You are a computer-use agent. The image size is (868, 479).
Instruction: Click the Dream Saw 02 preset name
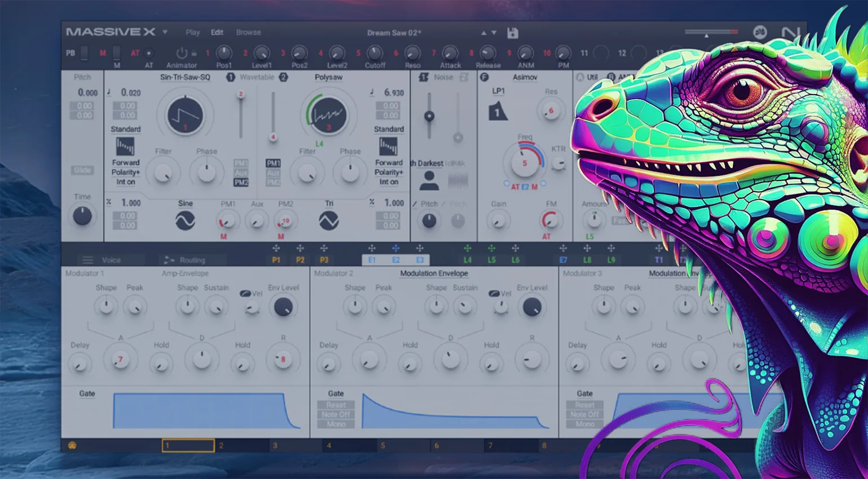click(x=394, y=33)
